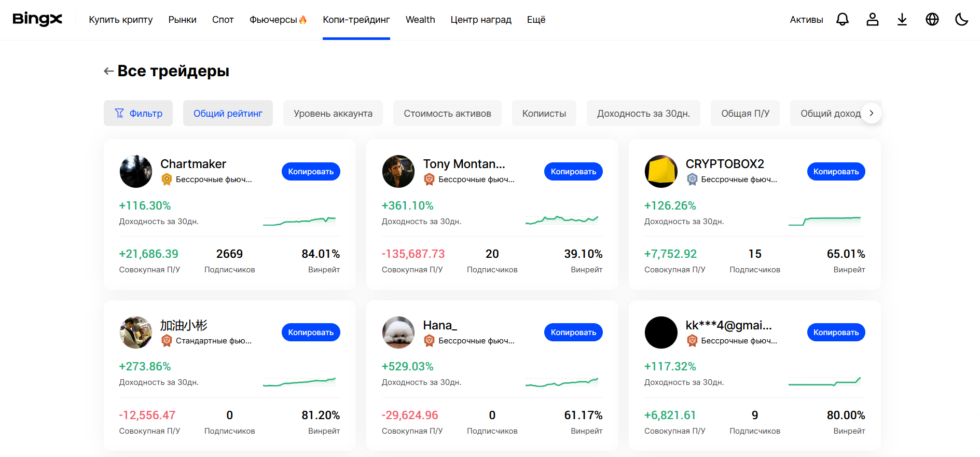Open the Ещё navigation menu
The image size is (980, 457).
coord(536,20)
